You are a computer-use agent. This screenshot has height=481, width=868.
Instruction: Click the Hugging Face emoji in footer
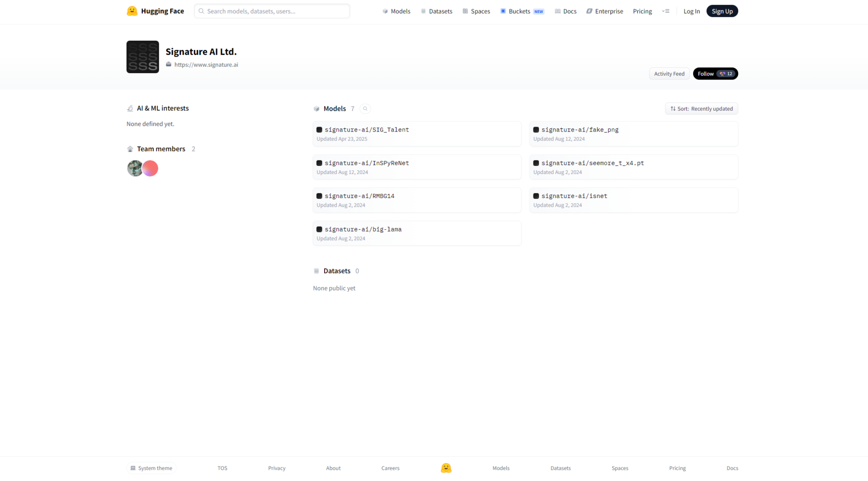(x=446, y=468)
